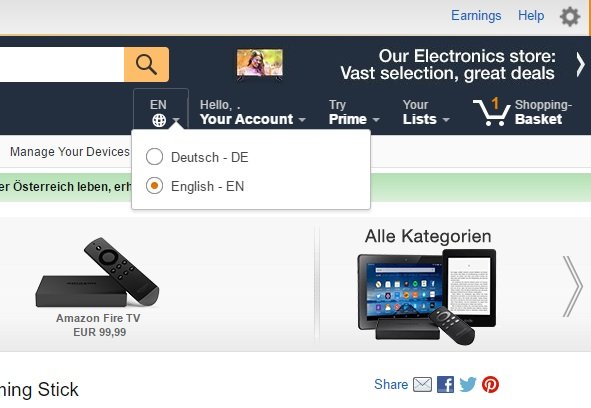
Task: Share on Pinterest icon
Action: 490,385
